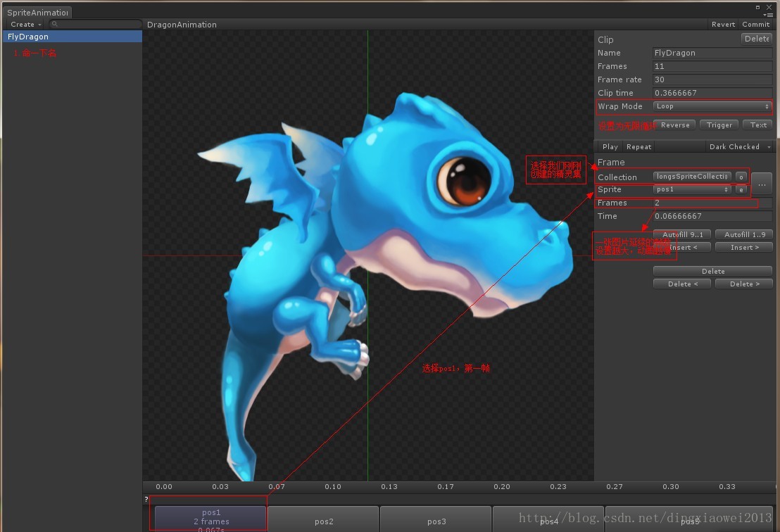Toggle Repeat playback

[639, 146]
